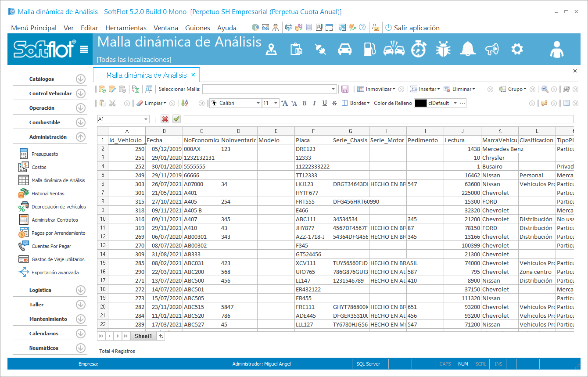Toggle italic text formatting
This screenshot has width=588, height=377.
coord(314,103)
